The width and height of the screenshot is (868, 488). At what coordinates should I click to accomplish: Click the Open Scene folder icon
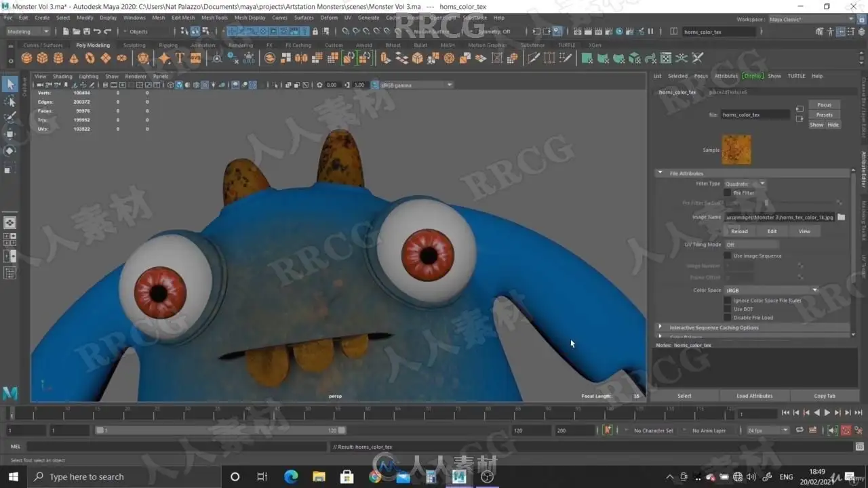pos(76,31)
